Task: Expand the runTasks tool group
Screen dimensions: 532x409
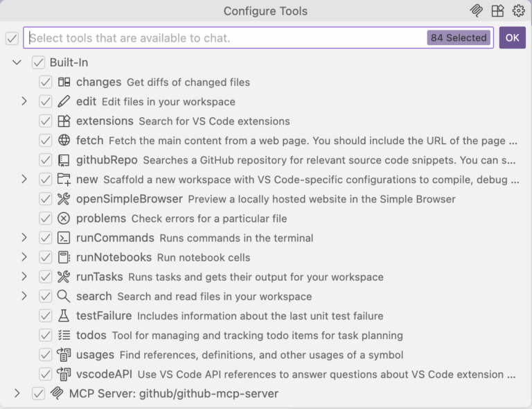Action: click(x=24, y=277)
